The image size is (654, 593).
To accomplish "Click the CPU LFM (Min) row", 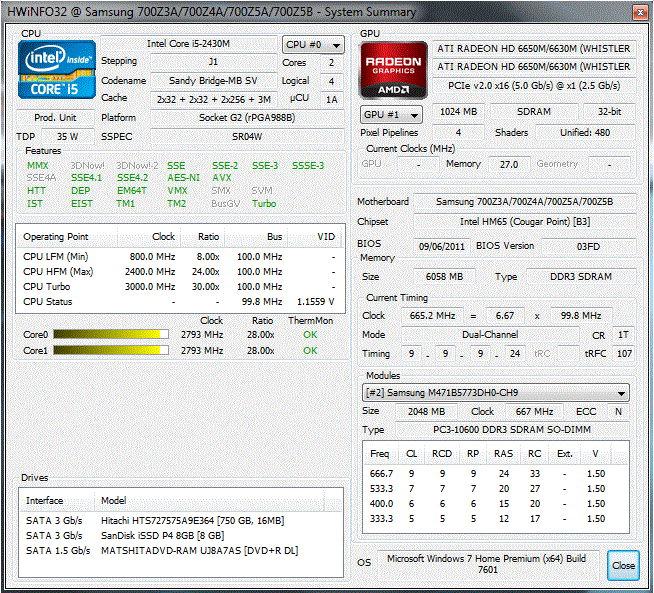I will coord(180,256).
